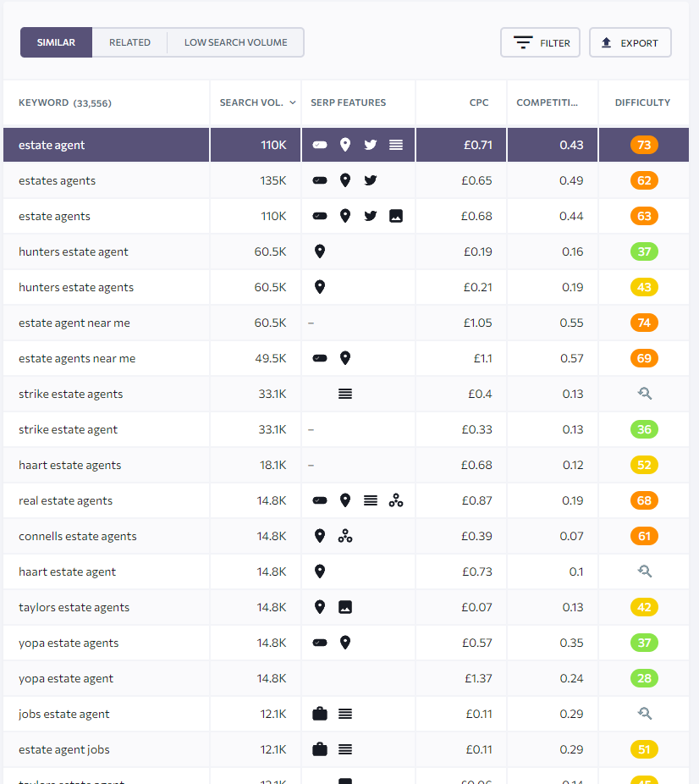Click the featured snippet icon for real estate agents
Image resolution: width=699 pixels, height=784 pixels.
(370, 500)
